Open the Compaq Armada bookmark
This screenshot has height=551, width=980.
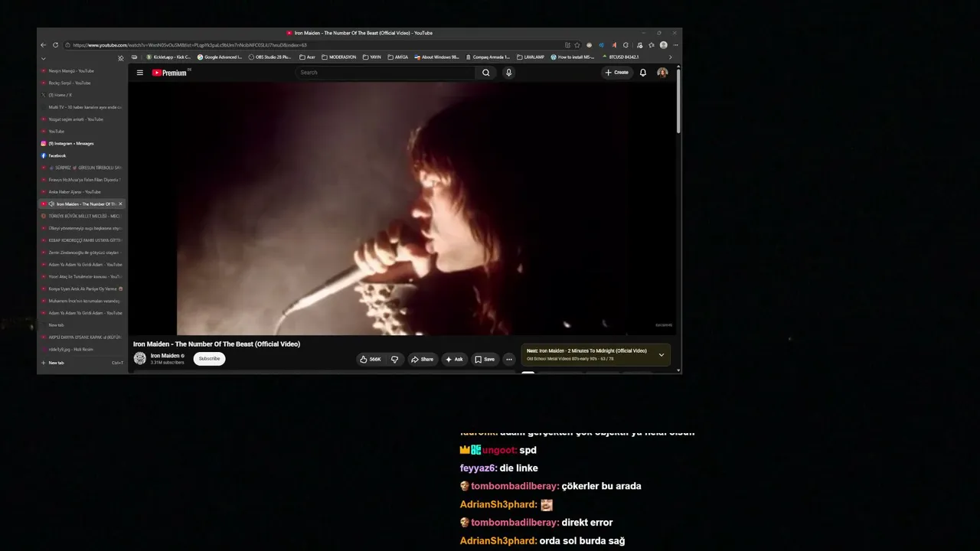click(488, 57)
